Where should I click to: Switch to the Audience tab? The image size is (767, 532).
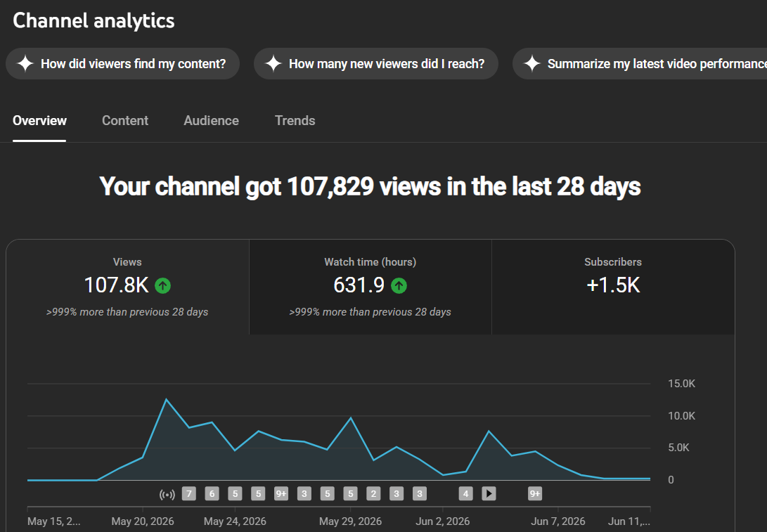[212, 121]
